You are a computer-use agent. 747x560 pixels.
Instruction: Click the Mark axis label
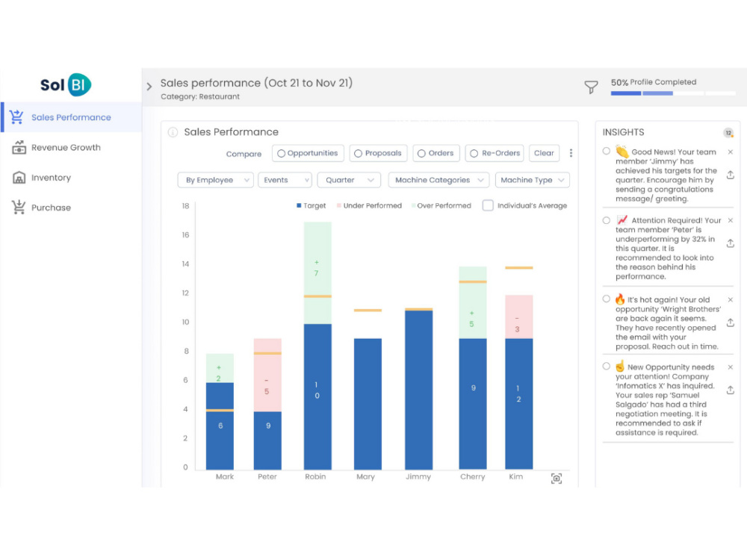coord(224,476)
